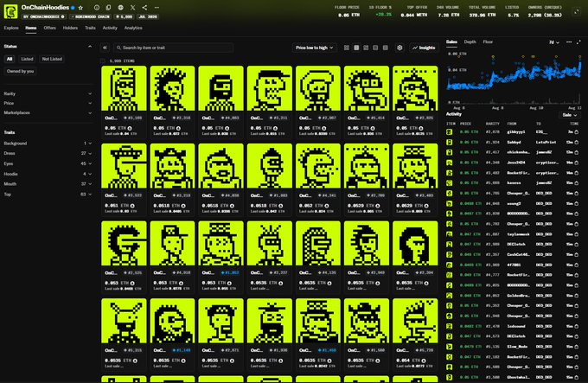Filter status to Not Listed
The width and height of the screenshot is (588, 383).
(x=52, y=59)
